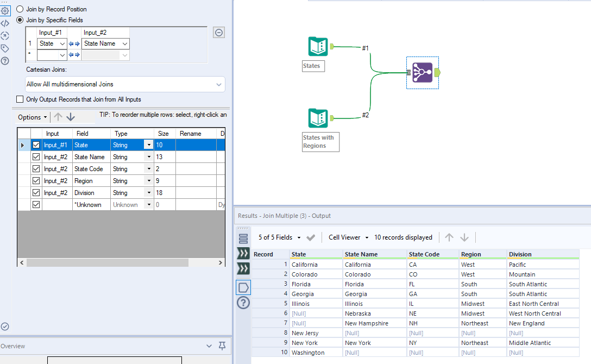This screenshot has width=591, height=364.
Task: Select input anchor #1 icon in Results panel
Action: (243, 253)
